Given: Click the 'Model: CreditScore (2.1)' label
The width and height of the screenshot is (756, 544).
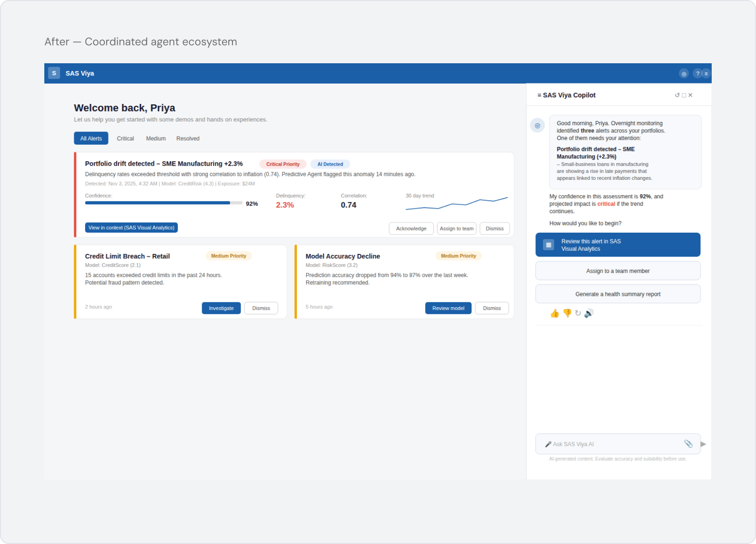Looking at the screenshot, I should tap(113, 265).
